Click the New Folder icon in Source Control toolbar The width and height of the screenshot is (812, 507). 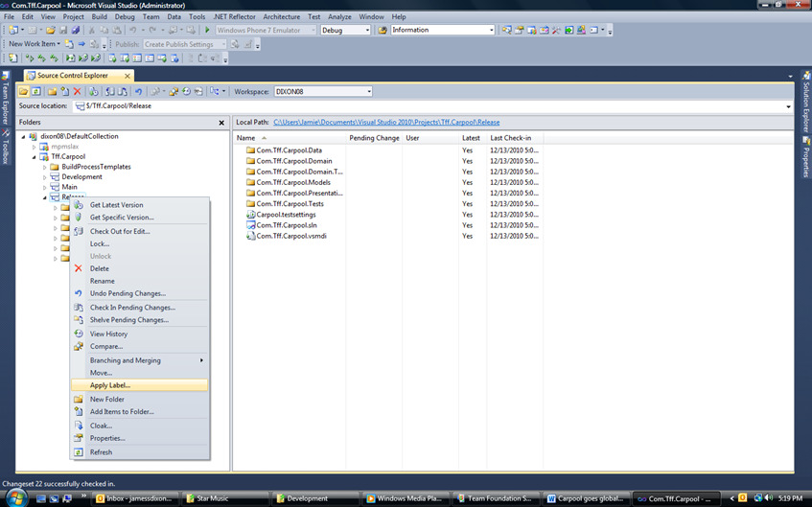point(53,92)
